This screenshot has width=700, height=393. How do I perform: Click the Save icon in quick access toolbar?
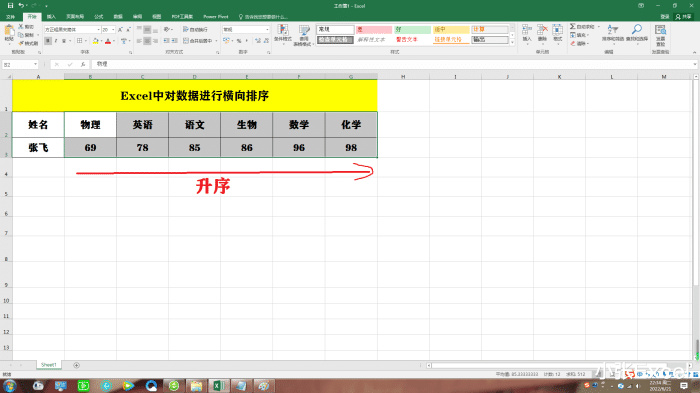pyautogui.click(x=10, y=6)
